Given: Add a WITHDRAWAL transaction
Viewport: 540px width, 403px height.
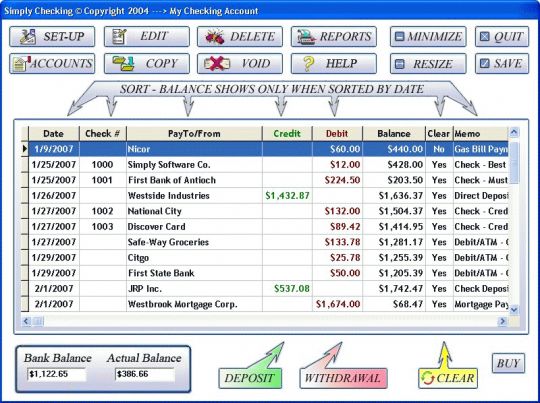Looking at the screenshot, I should click(343, 378).
